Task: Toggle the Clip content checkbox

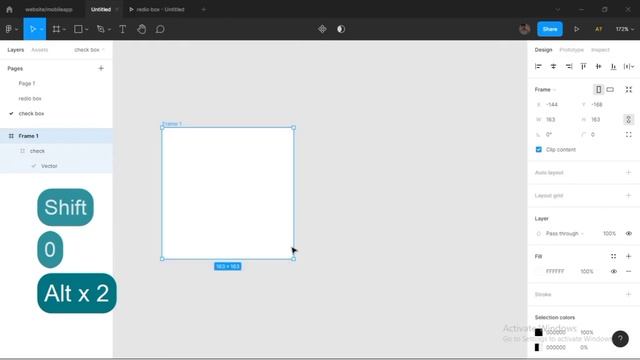Action: pyautogui.click(x=538, y=149)
